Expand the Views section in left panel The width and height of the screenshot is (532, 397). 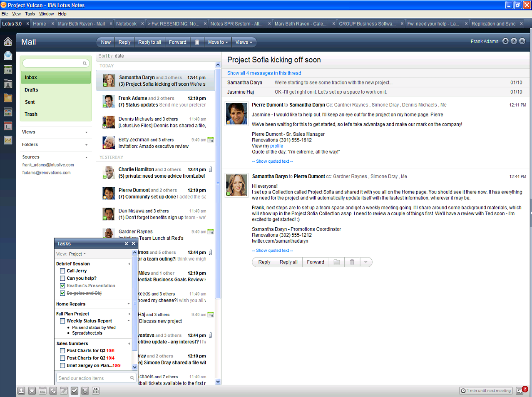click(86, 132)
